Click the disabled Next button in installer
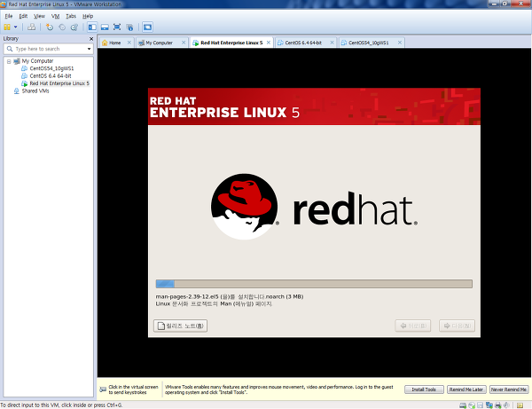 pos(457,326)
